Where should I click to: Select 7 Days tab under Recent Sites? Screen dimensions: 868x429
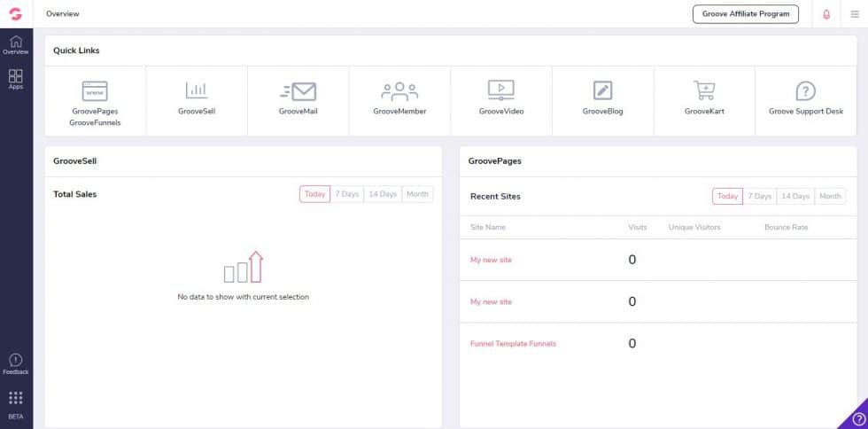pyautogui.click(x=760, y=196)
